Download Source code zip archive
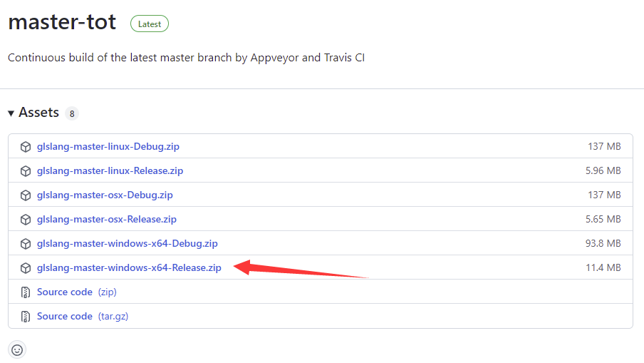The width and height of the screenshot is (644, 363). tap(65, 292)
